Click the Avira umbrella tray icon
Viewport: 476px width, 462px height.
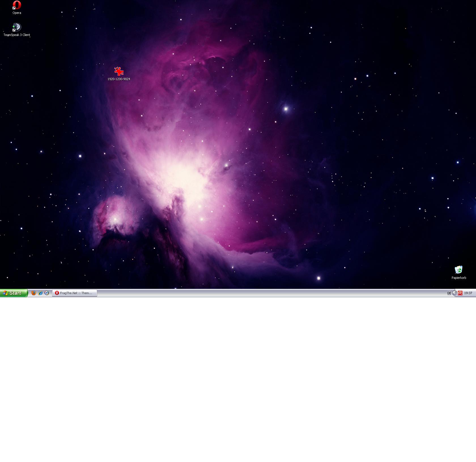(x=460, y=293)
